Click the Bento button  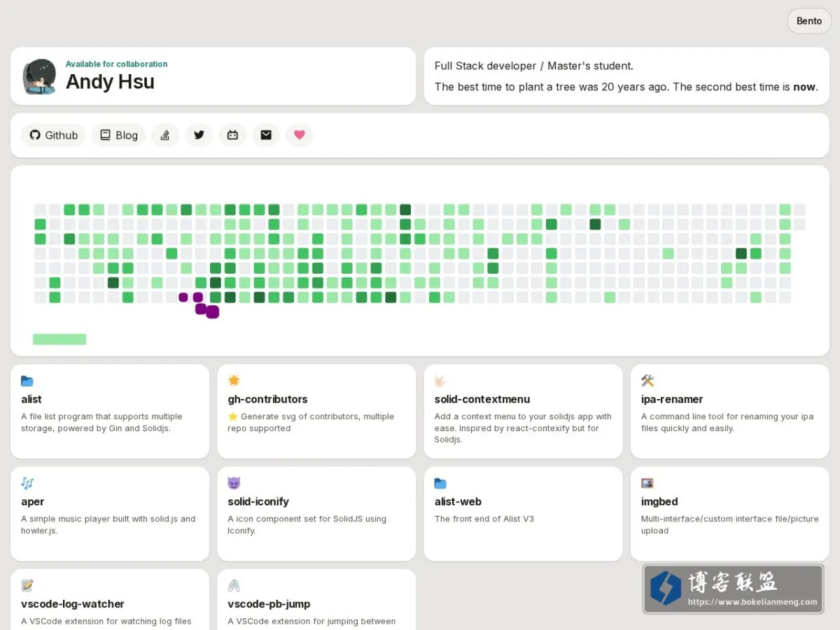pyautogui.click(x=808, y=21)
